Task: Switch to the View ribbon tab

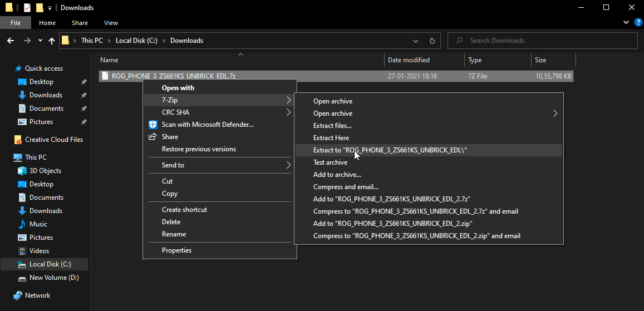Action: point(111,23)
